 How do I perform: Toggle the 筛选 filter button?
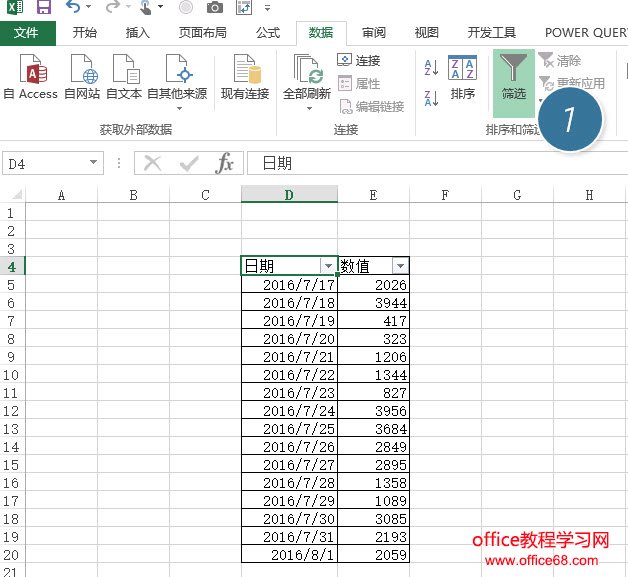514,82
